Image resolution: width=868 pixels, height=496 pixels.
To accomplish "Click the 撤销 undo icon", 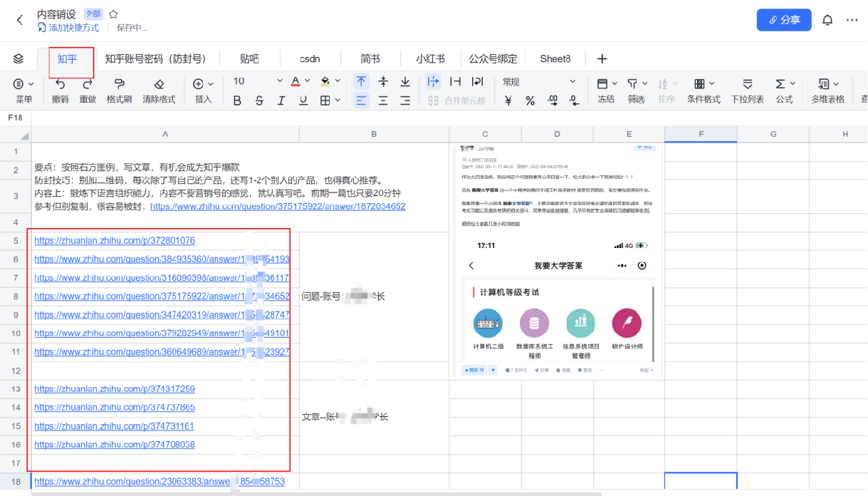I will 61,84.
